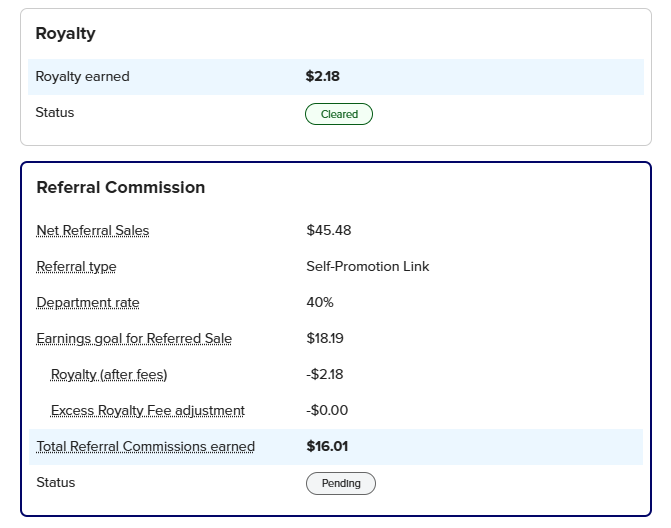Click the Royalty (after fees) label
The height and width of the screenshot is (528, 671).
(109, 374)
